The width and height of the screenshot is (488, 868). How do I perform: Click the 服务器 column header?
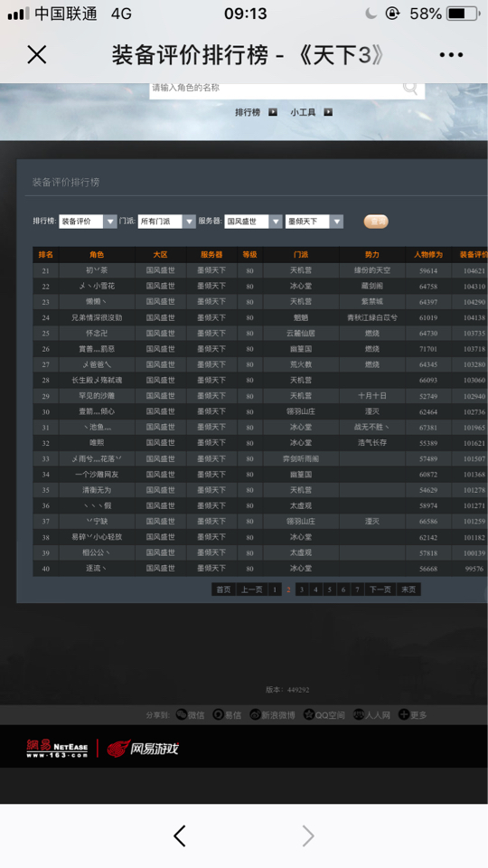[211, 255]
